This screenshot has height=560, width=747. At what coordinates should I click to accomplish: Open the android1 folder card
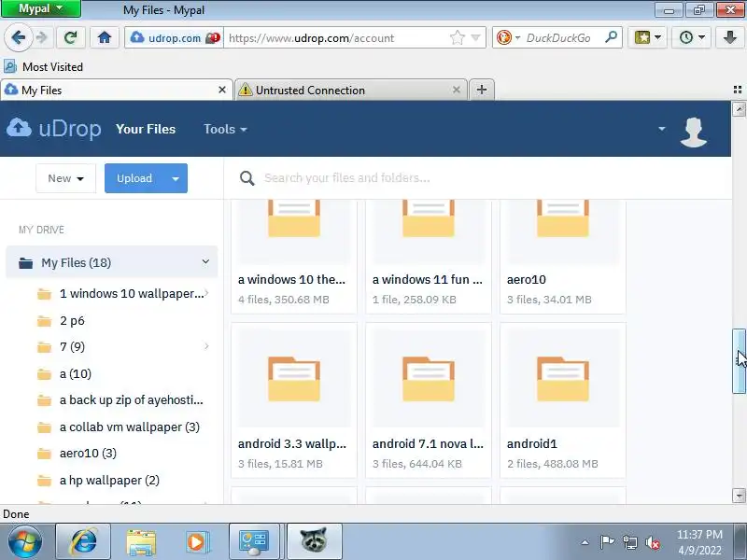(563, 400)
